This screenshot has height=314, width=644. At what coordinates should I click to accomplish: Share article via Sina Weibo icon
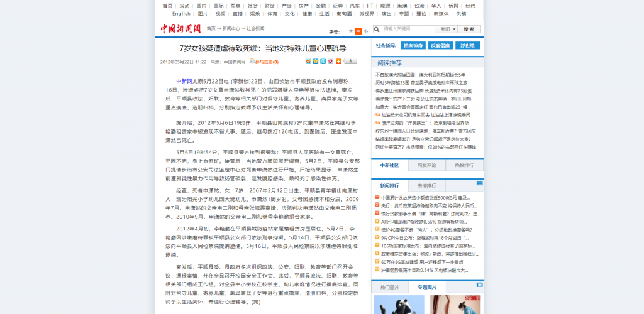point(308,62)
